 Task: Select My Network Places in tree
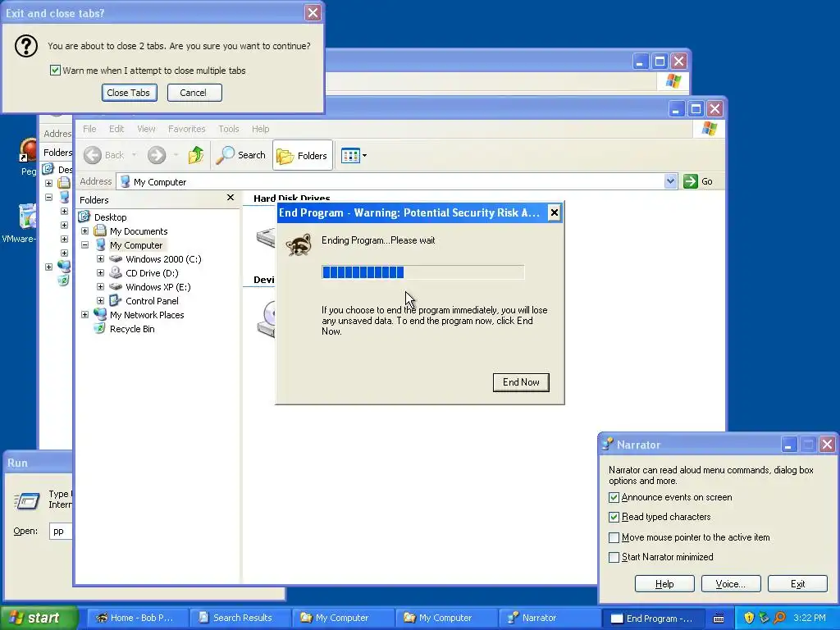(146, 314)
